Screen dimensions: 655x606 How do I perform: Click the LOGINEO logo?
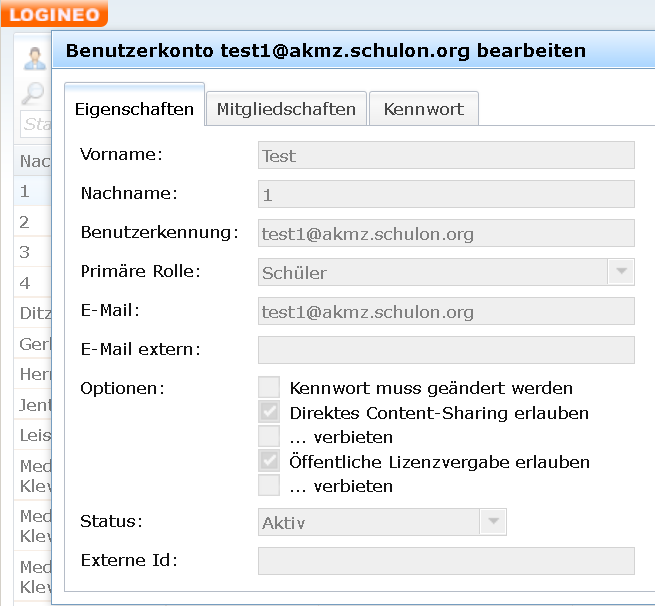53,13
